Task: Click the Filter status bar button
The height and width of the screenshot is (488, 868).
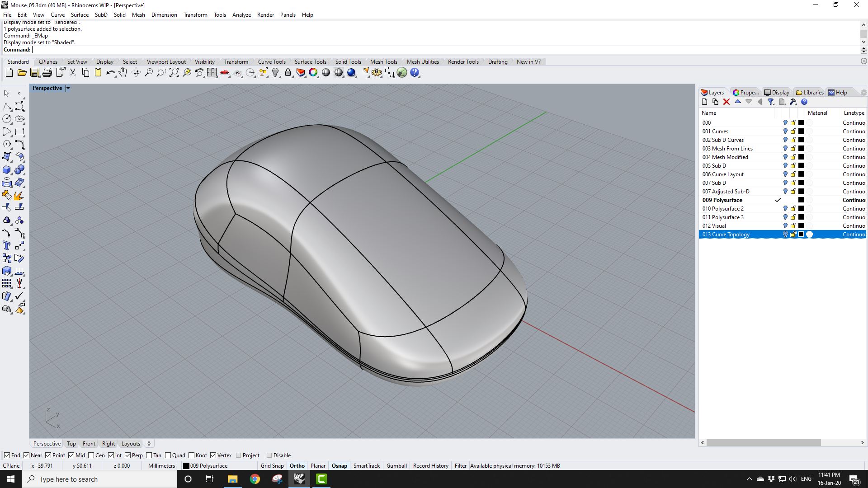Action: coord(460,466)
